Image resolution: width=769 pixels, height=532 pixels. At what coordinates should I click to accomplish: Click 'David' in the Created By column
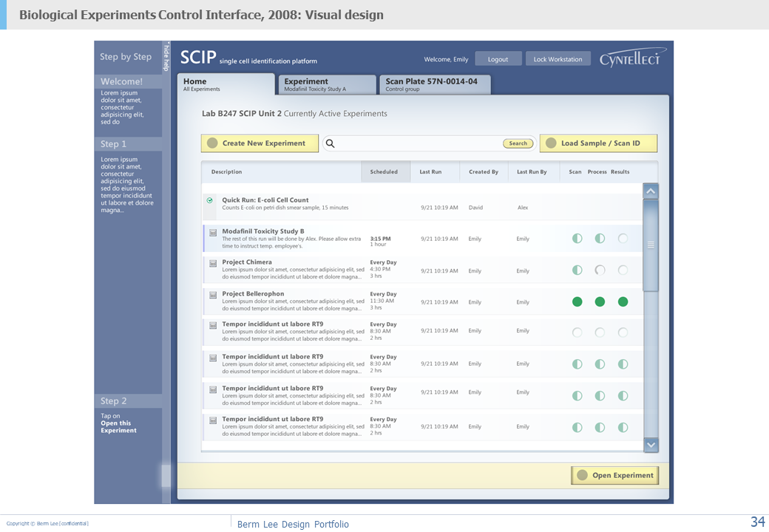(475, 208)
